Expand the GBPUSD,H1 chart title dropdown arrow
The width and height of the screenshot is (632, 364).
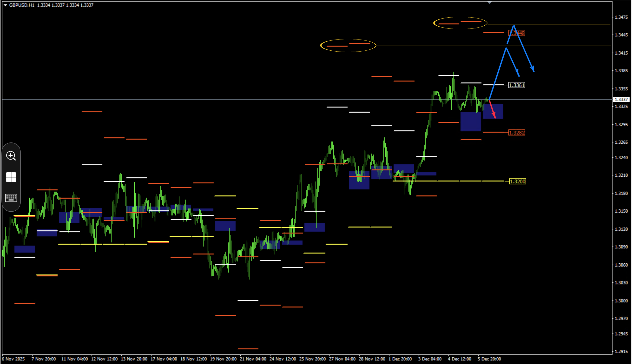[x=5, y=5]
